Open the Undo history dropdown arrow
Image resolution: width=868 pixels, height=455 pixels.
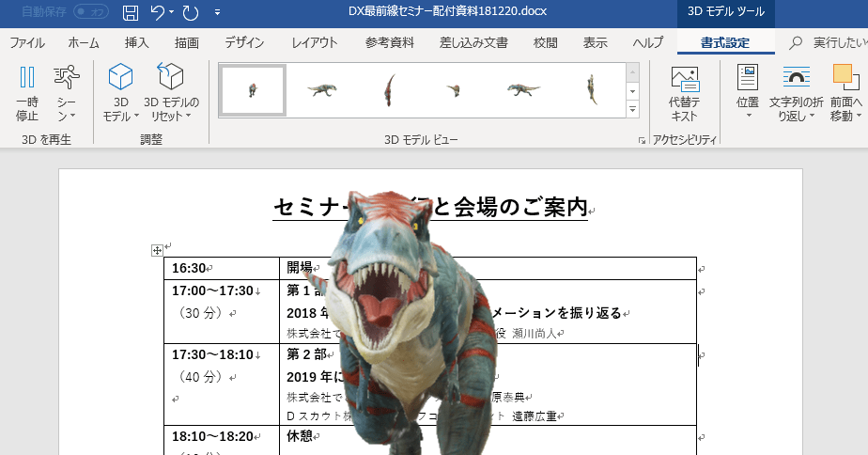click(172, 12)
